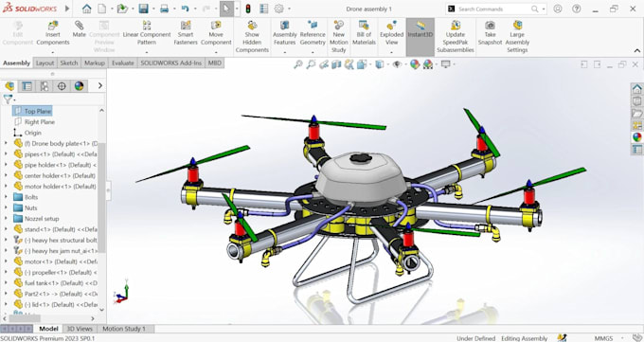Click Smart Fasteners tool
Screen dimensions: 644x342
[186, 33]
